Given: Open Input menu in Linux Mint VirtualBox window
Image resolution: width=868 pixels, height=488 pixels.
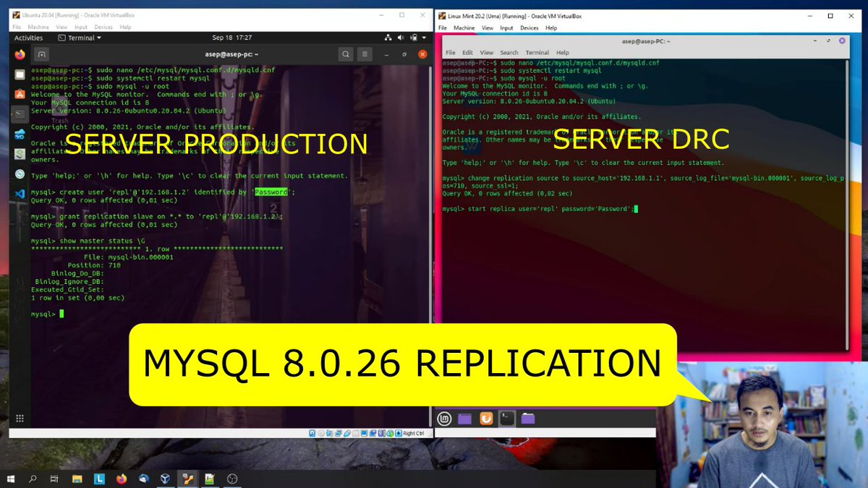Looking at the screenshot, I should [x=506, y=28].
